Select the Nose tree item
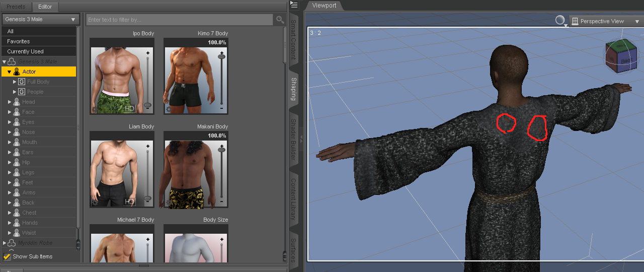Image resolution: width=644 pixels, height=272 pixels. tap(29, 132)
